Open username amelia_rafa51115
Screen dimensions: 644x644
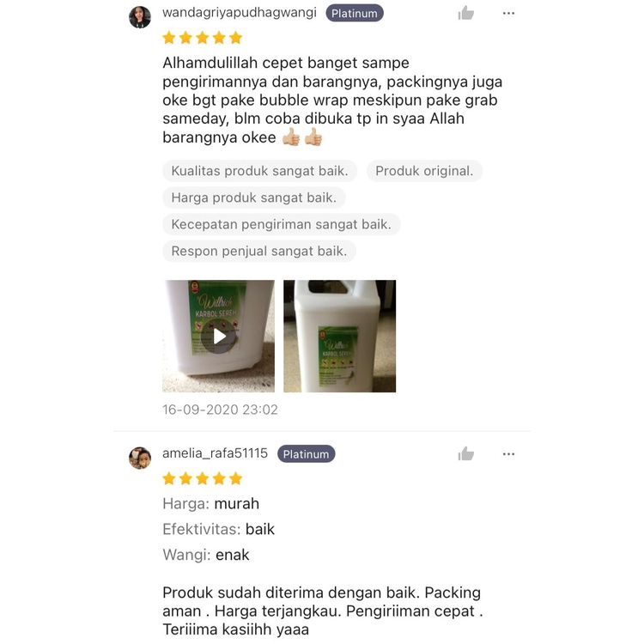click(x=216, y=453)
